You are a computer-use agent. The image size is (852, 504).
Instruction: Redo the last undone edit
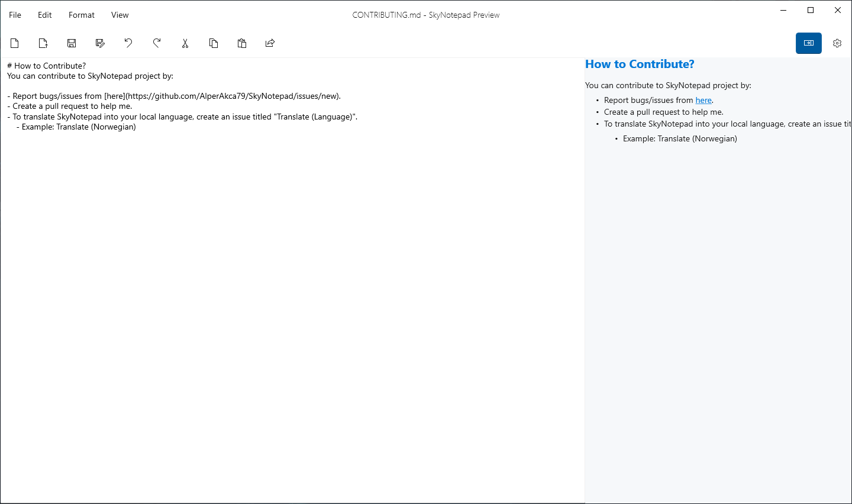pyautogui.click(x=157, y=43)
